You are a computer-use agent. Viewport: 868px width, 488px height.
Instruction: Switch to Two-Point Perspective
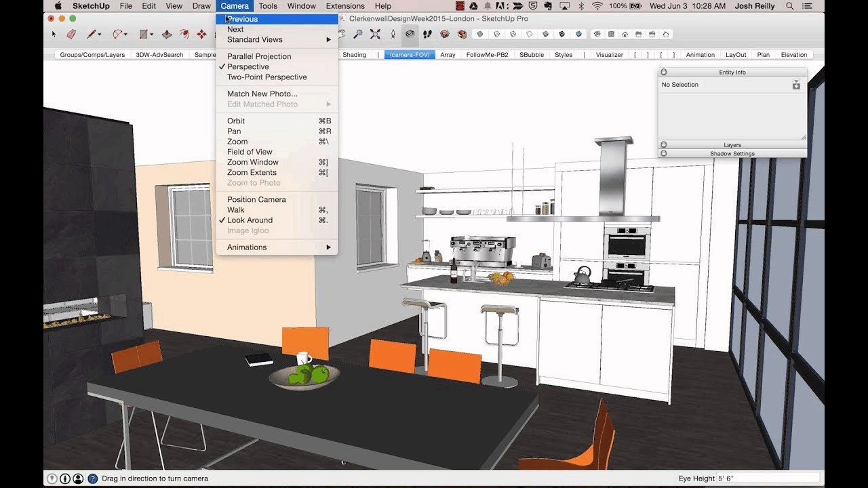(x=267, y=77)
